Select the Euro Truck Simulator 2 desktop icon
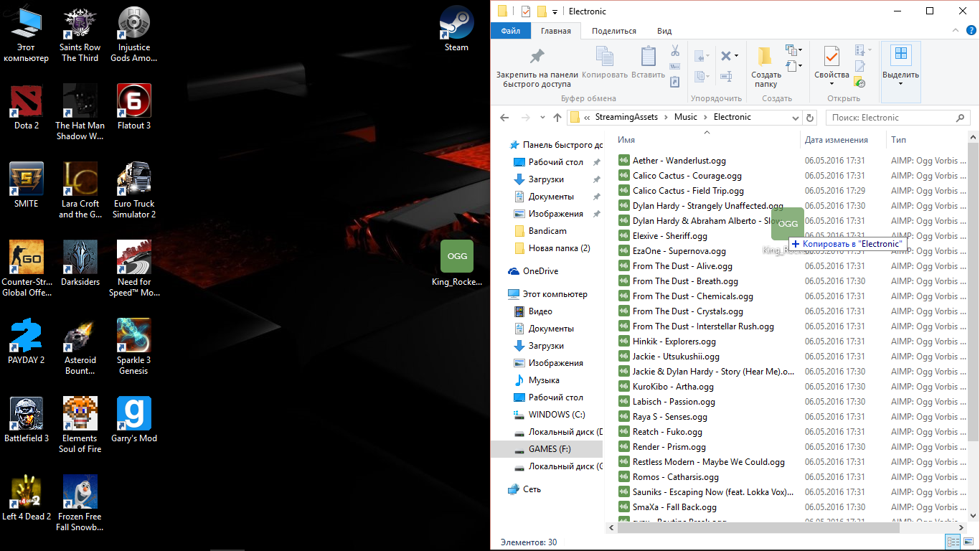Viewport: 980px width, 551px height. tap(134, 191)
